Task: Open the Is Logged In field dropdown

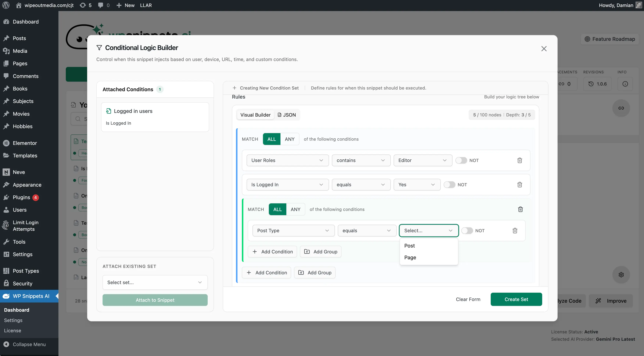Action: pos(287,185)
